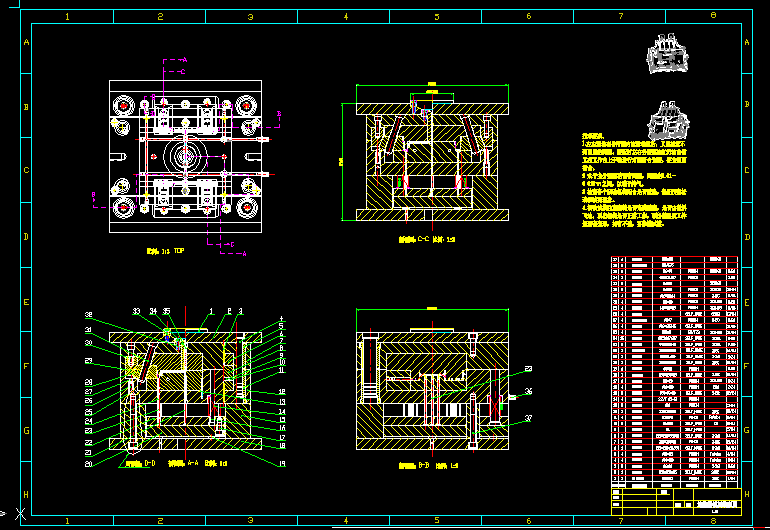
Task: Select part callout number 12
Action: pyautogui.click(x=282, y=391)
